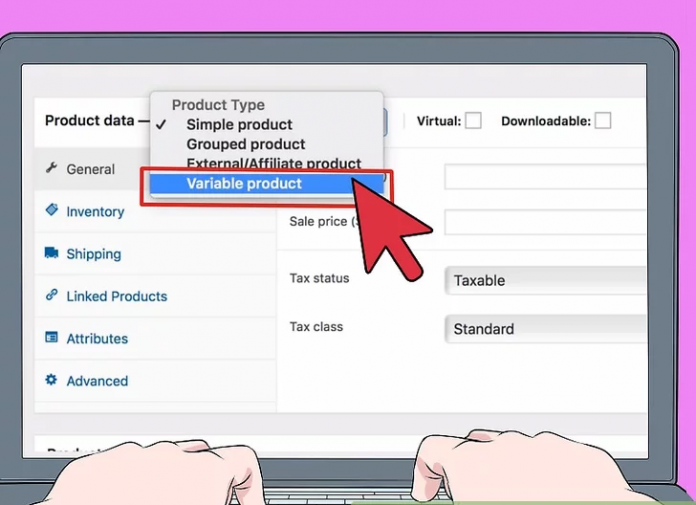
Task: Tick the Downloadable checkbox
Action: 602,121
